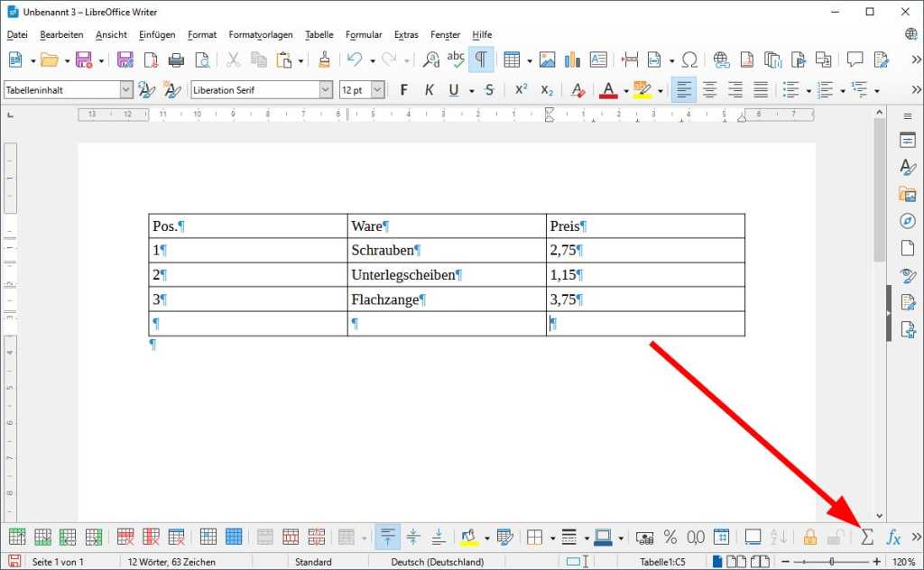Toggle bold formatting (F)

tap(403, 89)
